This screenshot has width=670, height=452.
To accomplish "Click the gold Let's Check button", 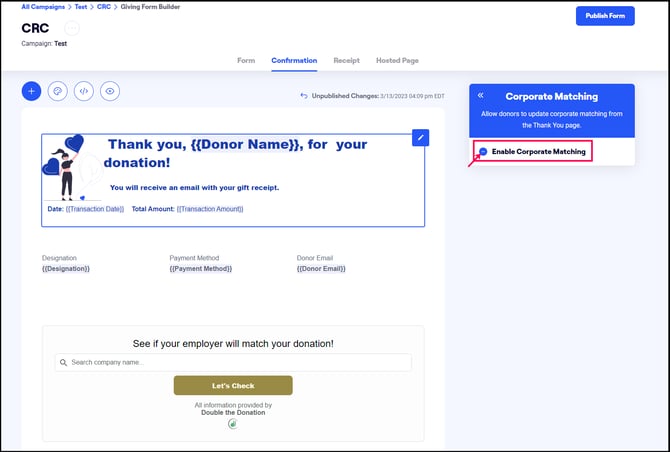I will (233, 385).
